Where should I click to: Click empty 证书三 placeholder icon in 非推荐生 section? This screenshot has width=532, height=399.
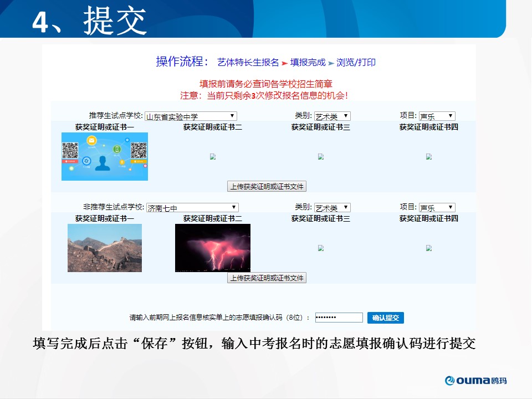tap(321, 248)
